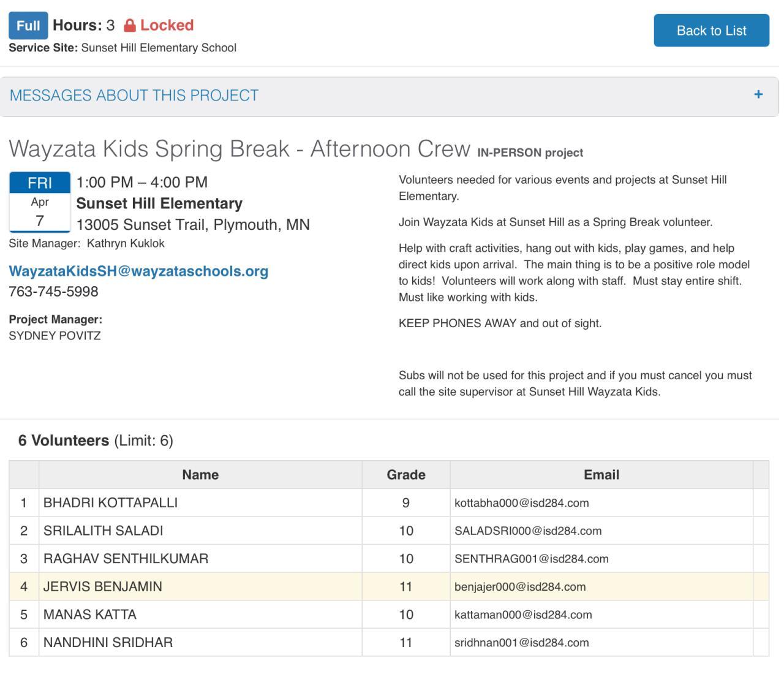Sort by Grade column header
The height and width of the screenshot is (674, 784).
pyautogui.click(x=405, y=475)
